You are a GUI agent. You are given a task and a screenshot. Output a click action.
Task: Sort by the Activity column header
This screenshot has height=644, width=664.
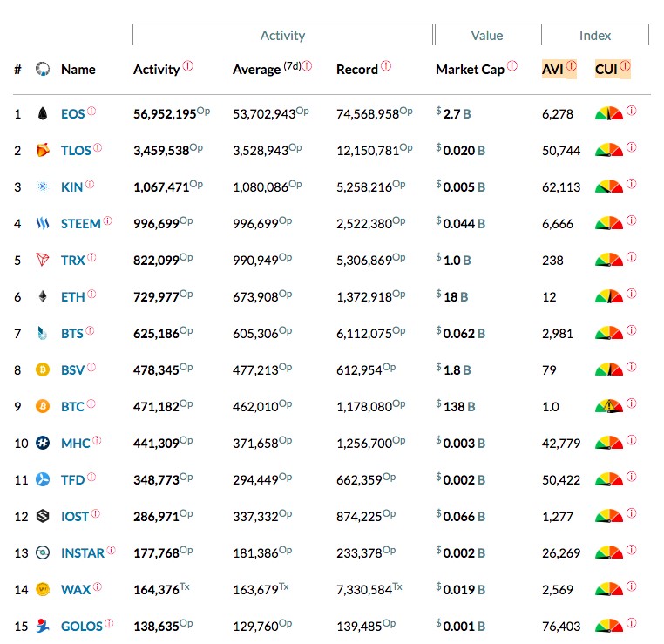157,70
